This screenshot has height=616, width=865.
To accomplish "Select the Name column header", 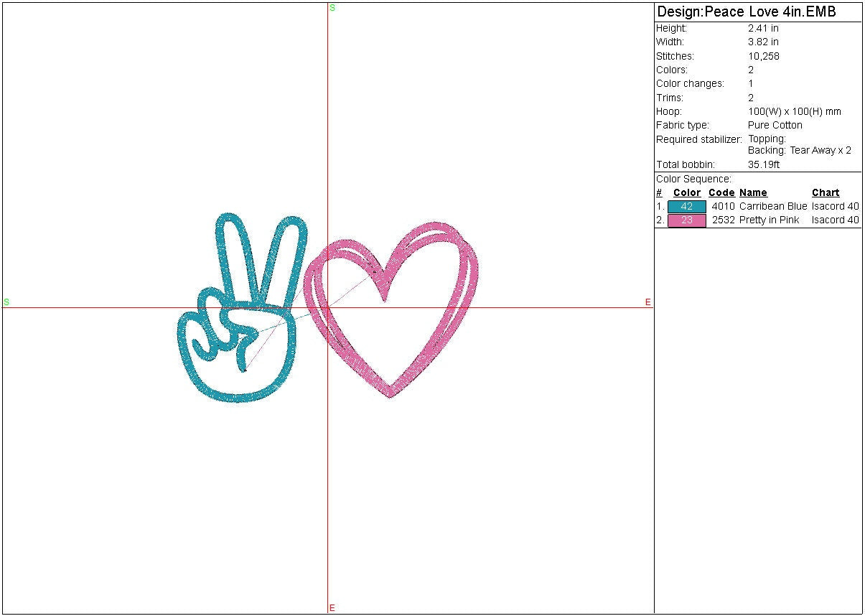I will point(753,192).
